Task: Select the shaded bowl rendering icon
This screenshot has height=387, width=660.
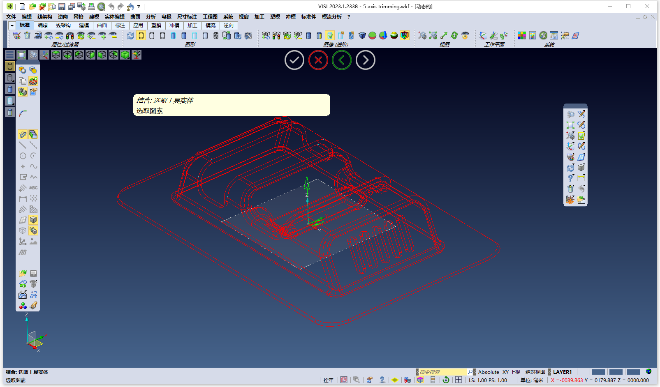Action: (x=394, y=36)
